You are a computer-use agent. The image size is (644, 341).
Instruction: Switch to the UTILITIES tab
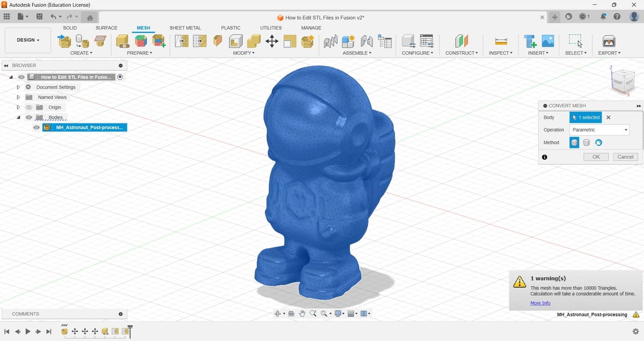(271, 28)
